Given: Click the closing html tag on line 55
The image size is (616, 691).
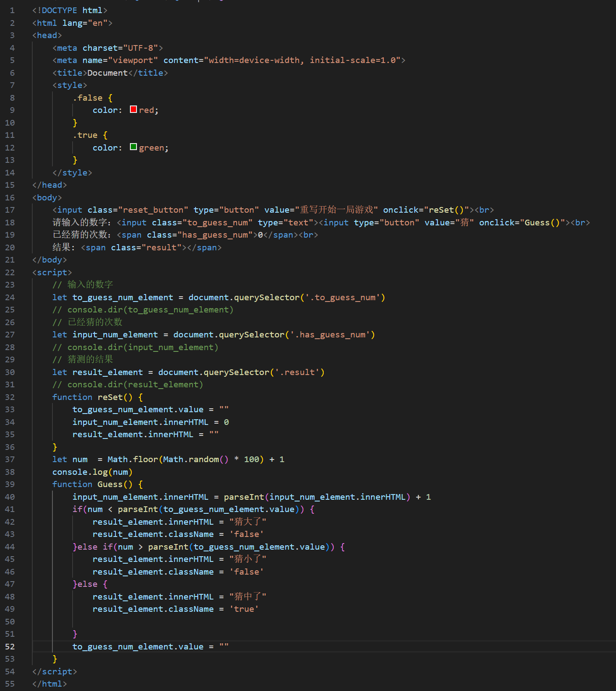Looking at the screenshot, I should click(49, 684).
